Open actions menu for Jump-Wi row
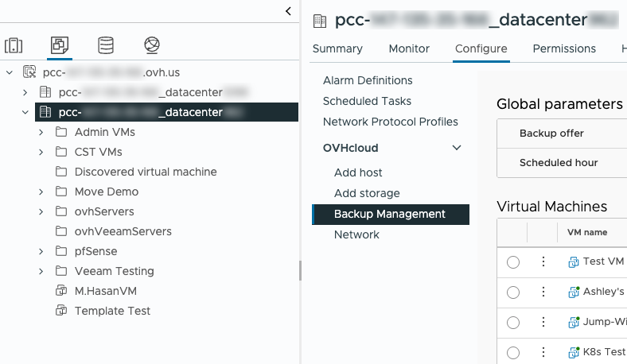The width and height of the screenshot is (627, 364). tap(543, 322)
